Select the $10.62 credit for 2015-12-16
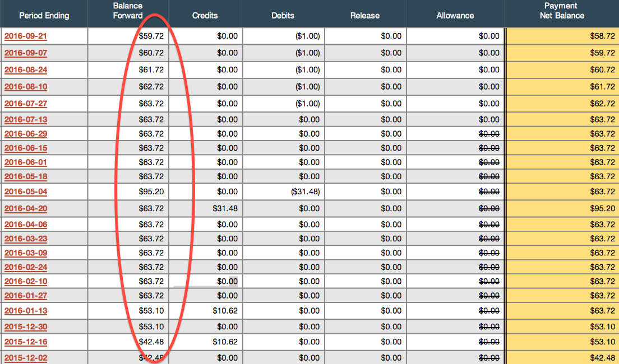This screenshot has width=619, height=364. pos(225,342)
